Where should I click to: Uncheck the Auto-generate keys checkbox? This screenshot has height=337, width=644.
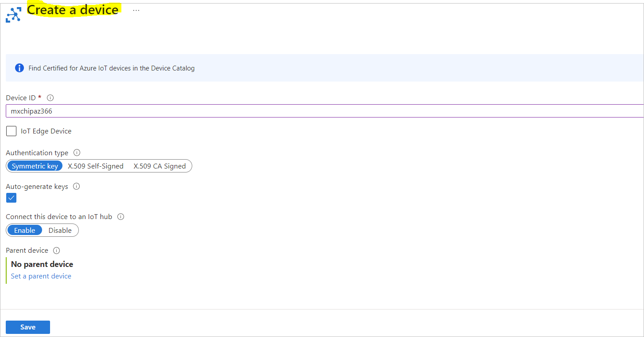(12, 198)
